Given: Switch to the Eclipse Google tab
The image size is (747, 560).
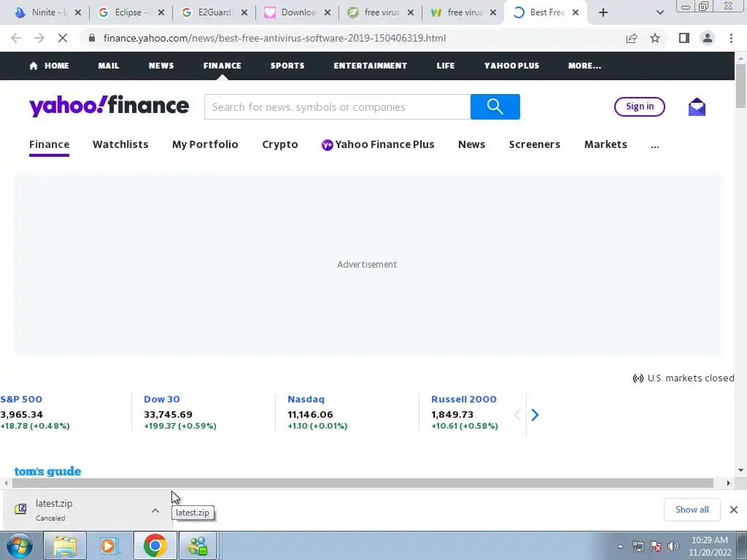Looking at the screenshot, I should [128, 12].
